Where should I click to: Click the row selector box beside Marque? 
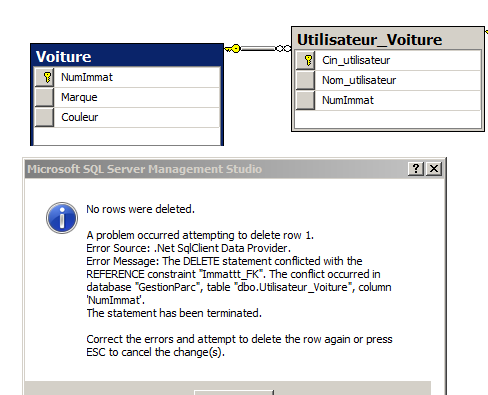[44, 97]
